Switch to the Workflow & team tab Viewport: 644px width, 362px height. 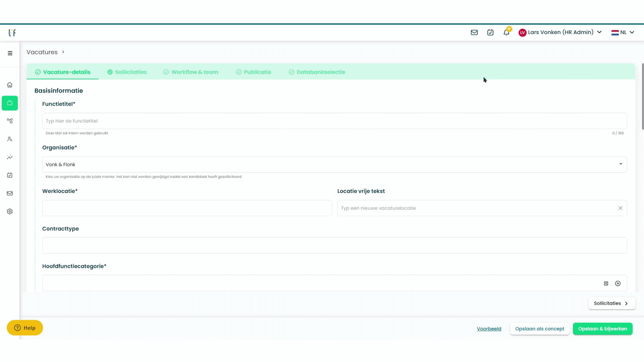(x=191, y=72)
